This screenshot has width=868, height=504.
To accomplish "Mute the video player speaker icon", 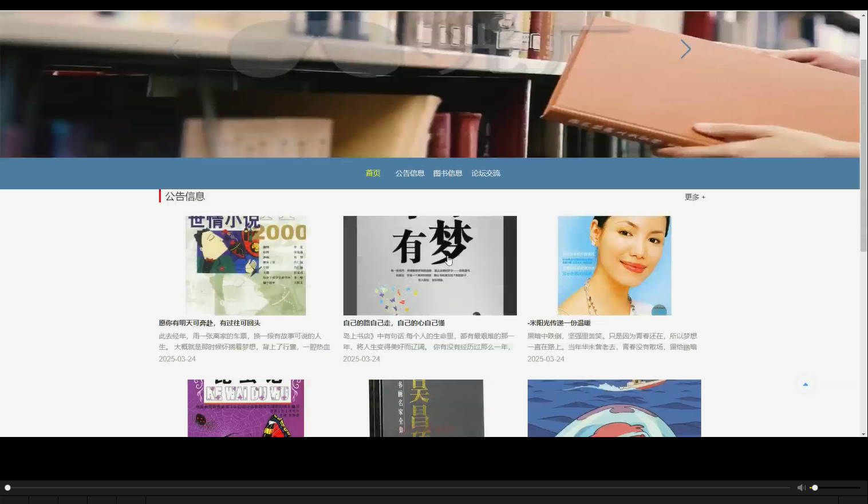I will pos(801,487).
